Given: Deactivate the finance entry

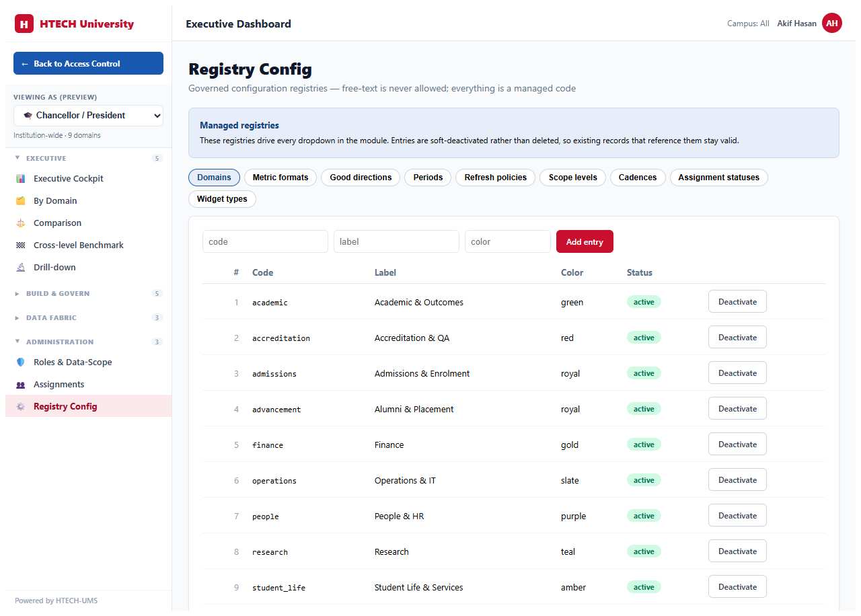Looking at the screenshot, I should pyautogui.click(x=737, y=445).
